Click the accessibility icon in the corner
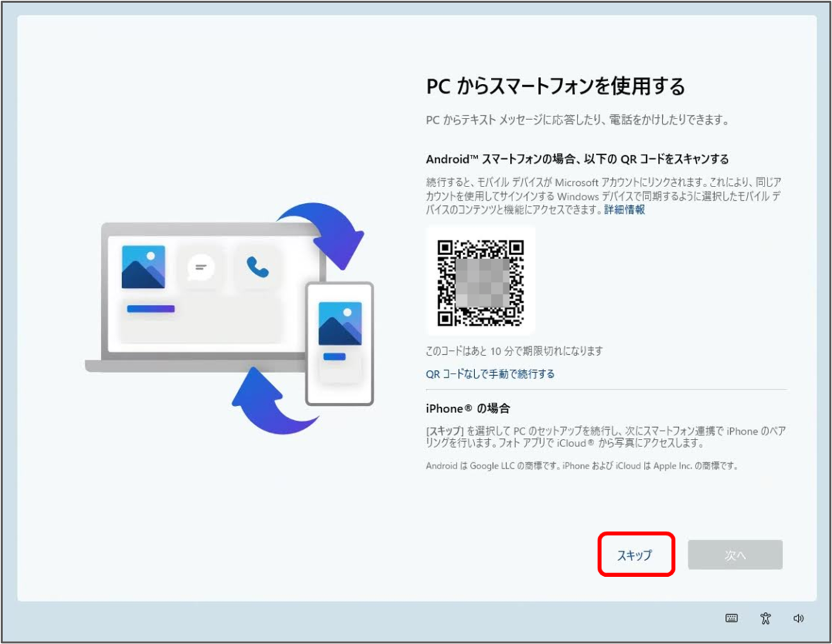 [765, 617]
